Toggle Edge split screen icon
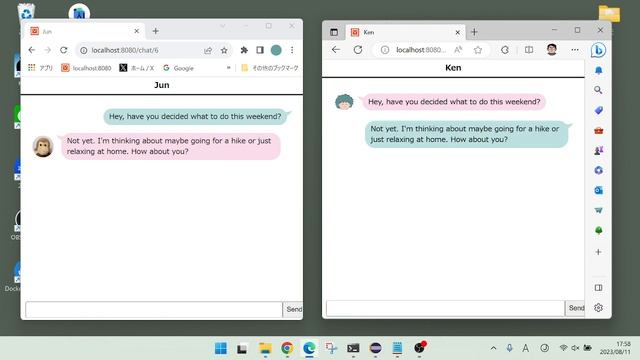This screenshot has height=360, width=640. point(529,50)
